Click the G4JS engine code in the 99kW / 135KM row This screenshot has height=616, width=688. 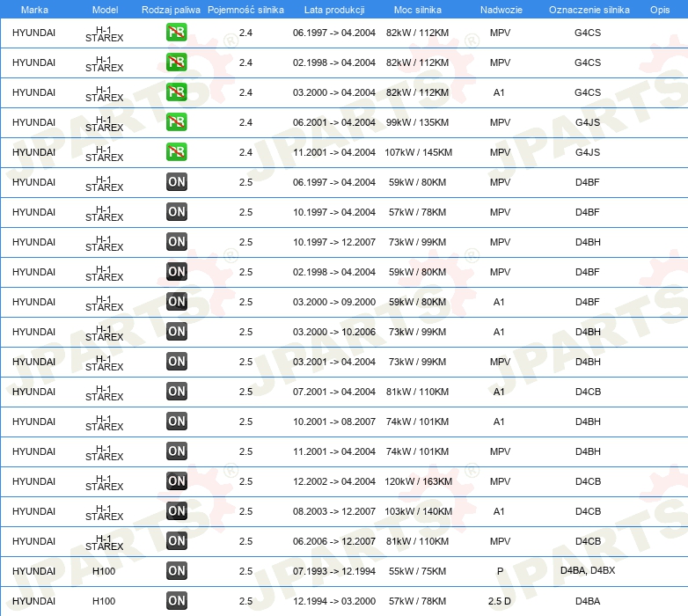(x=588, y=122)
